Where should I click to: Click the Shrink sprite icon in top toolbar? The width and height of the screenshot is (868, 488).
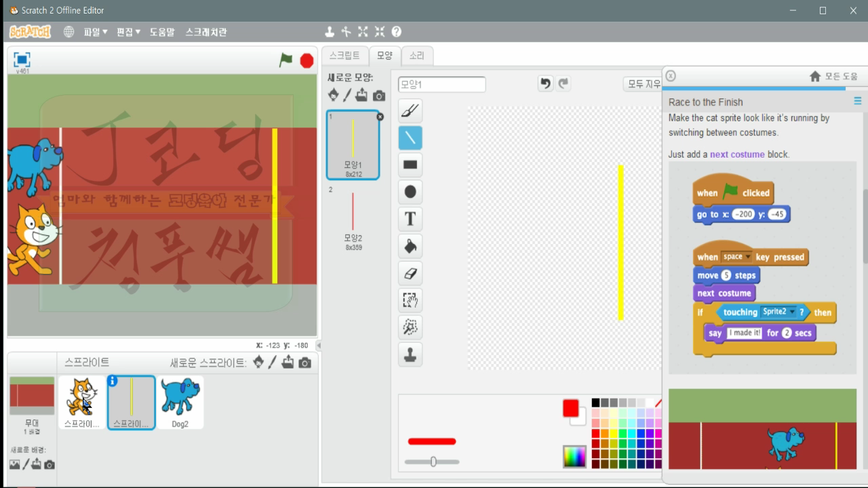[380, 32]
